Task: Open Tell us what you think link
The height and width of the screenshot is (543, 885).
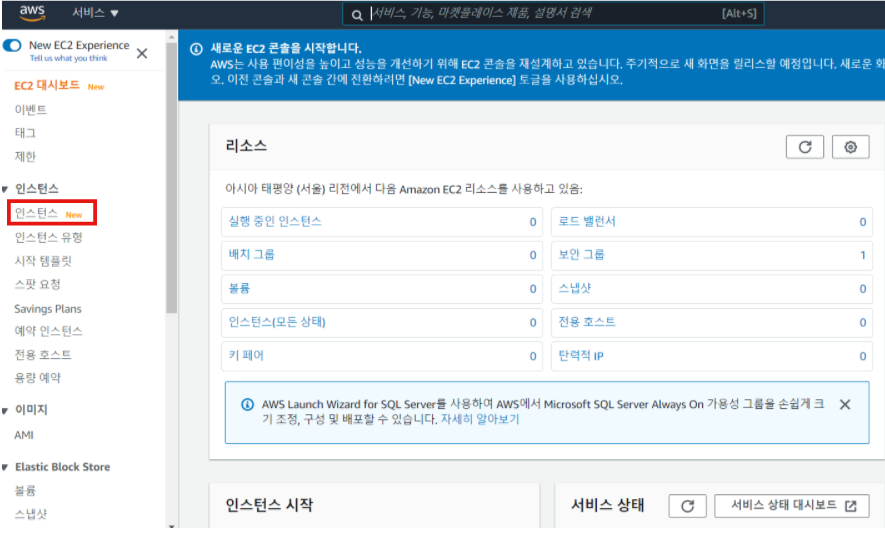Action: (x=68, y=58)
